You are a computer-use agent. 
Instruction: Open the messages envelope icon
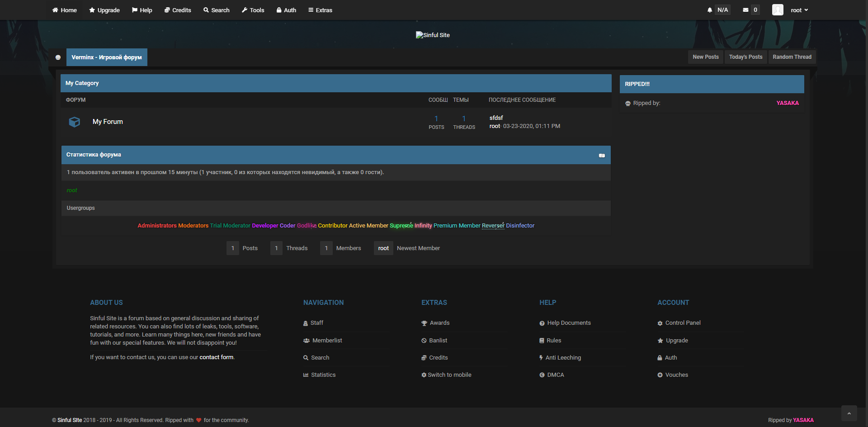pos(745,10)
